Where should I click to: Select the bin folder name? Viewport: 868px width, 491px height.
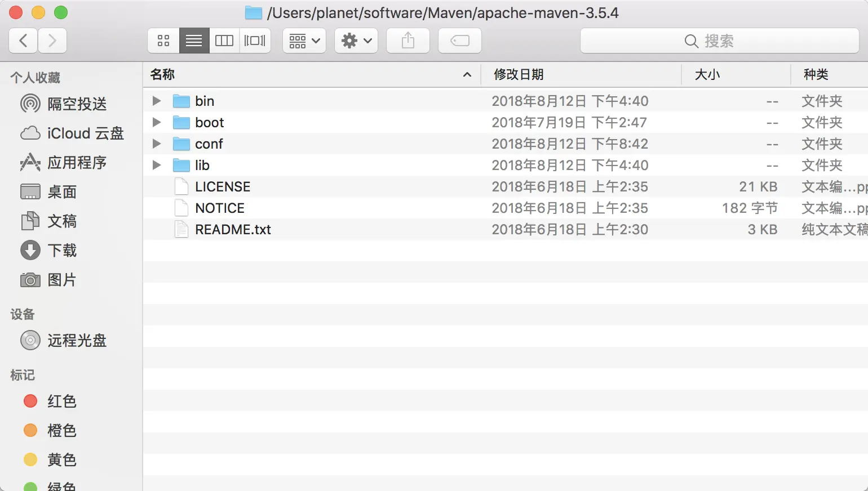point(205,101)
